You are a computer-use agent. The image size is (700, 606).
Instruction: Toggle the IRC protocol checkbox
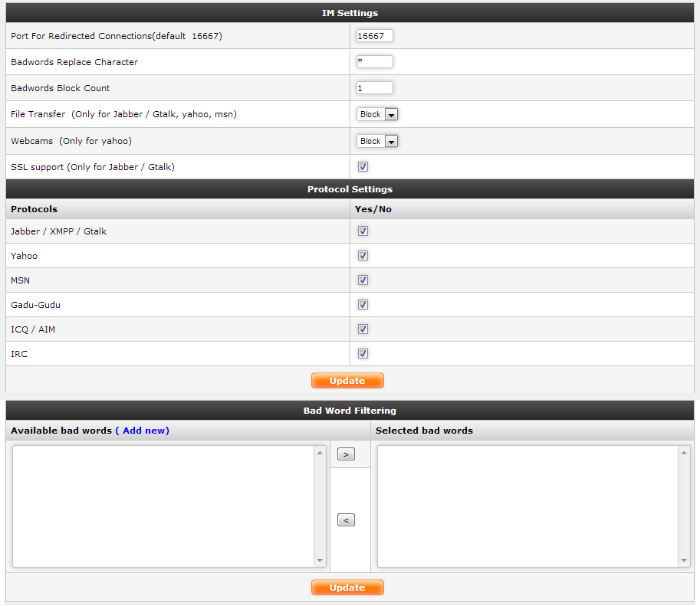pos(363,353)
